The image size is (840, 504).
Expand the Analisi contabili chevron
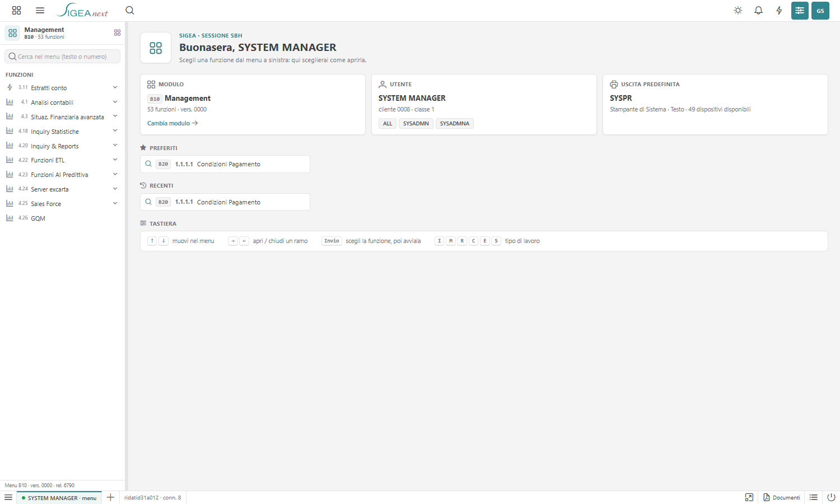(x=115, y=102)
